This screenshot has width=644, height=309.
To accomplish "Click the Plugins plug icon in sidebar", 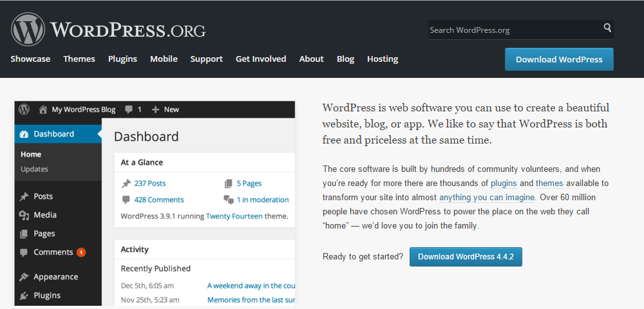I will click(24, 295).
